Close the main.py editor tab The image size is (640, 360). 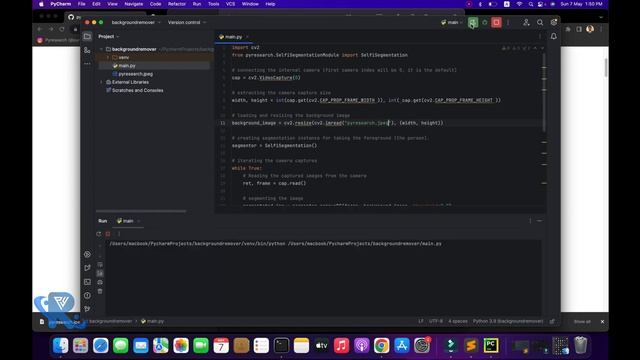tap(247, 37)
